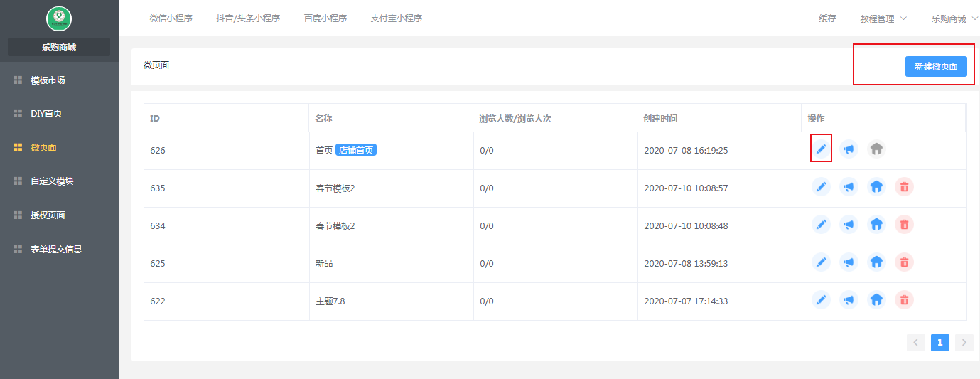Click ID cell 634
This screenshot has height=379, width=980.
pyautogui.click(x=158, y=225)
